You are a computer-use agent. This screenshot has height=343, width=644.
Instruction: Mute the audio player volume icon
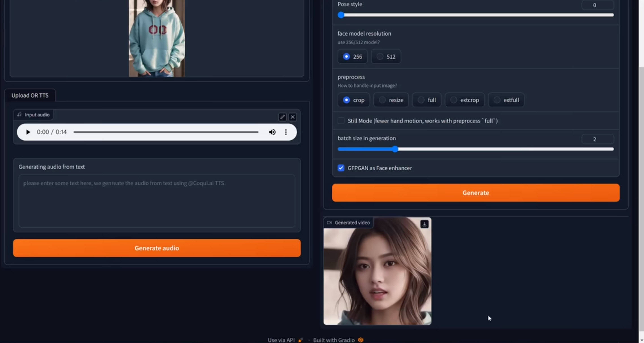point(272,132)
